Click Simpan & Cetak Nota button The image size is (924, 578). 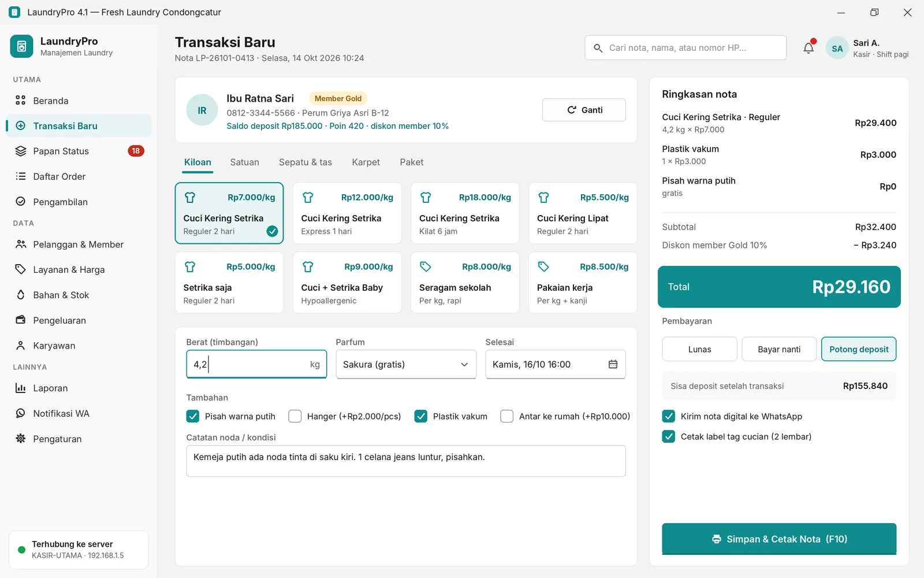[779, 539]
